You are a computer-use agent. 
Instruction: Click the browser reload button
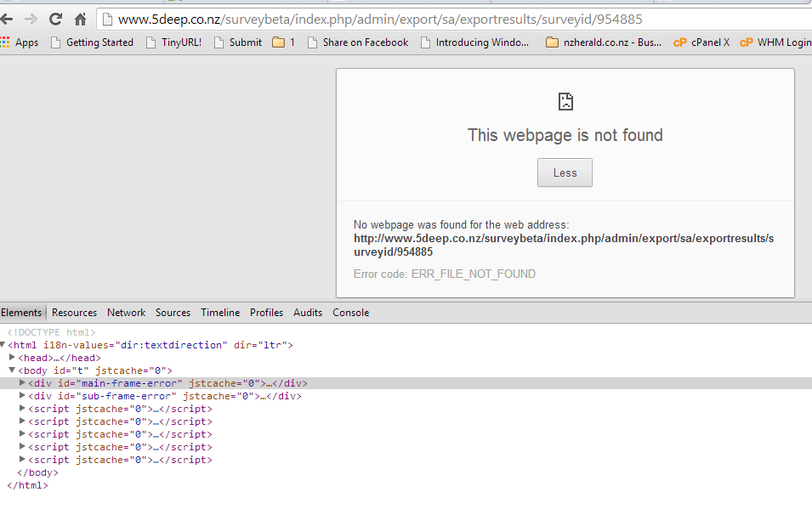click(x=56, y=19)
